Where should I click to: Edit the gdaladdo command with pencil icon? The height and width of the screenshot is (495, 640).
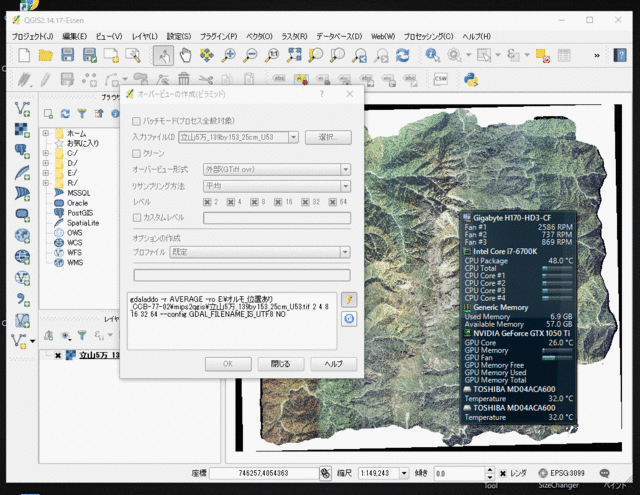[x=349, y=300]
